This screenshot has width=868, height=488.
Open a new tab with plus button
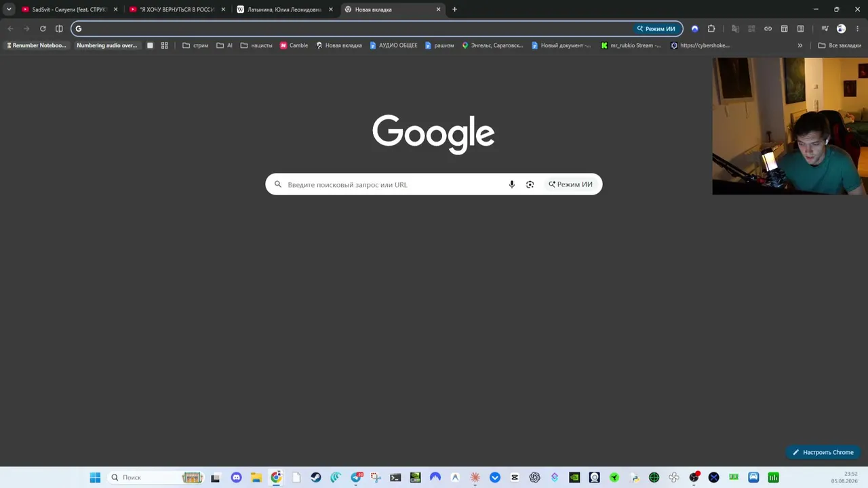(455, 9)
